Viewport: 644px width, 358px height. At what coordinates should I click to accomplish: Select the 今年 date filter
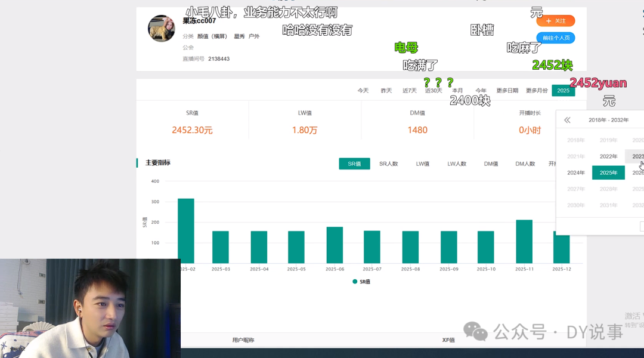point(481,91)
